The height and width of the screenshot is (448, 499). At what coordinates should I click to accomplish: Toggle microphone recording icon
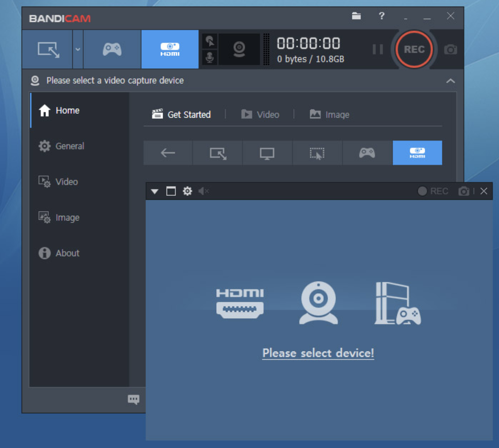[210, 57]
